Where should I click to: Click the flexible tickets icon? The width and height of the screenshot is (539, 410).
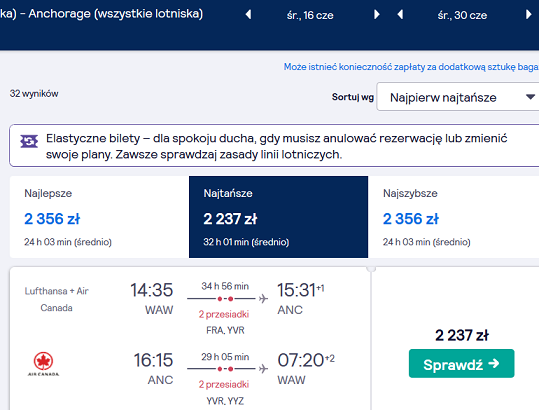click(x=29, y=141)
